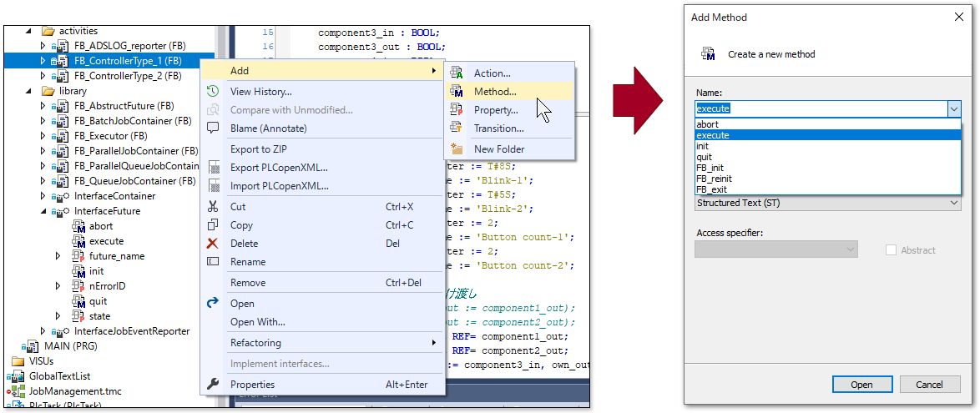Click the Rename icon in context menu
Image resolution: width=980 pixels, height=413 pixels.
click(x=213, y=261)
